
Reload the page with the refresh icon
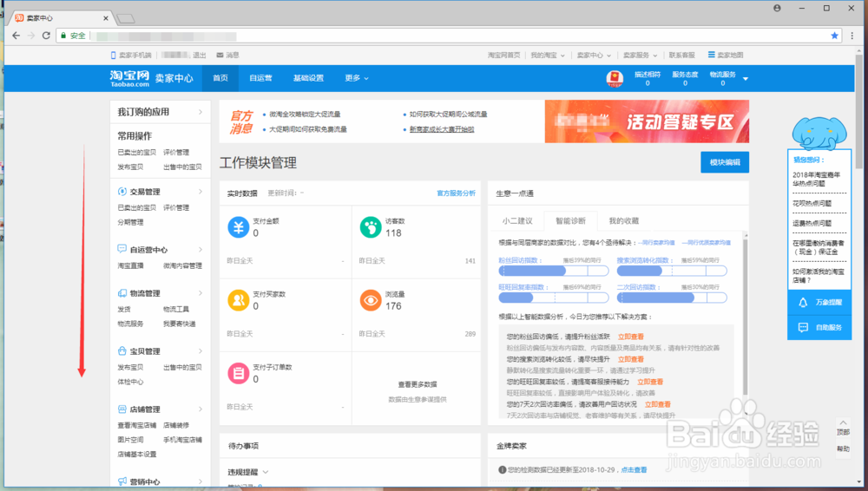tap(46, 36)
